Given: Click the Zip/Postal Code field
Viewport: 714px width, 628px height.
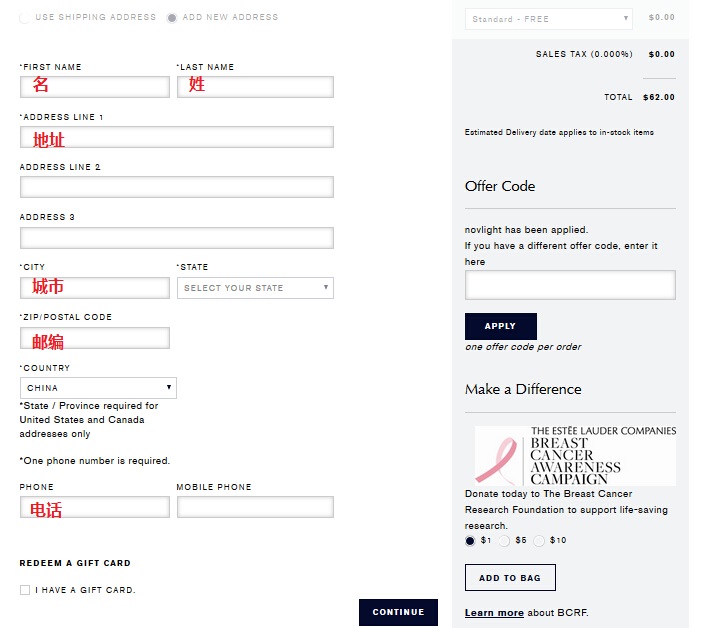Looking at the screenshot, I should coord(95,338).
